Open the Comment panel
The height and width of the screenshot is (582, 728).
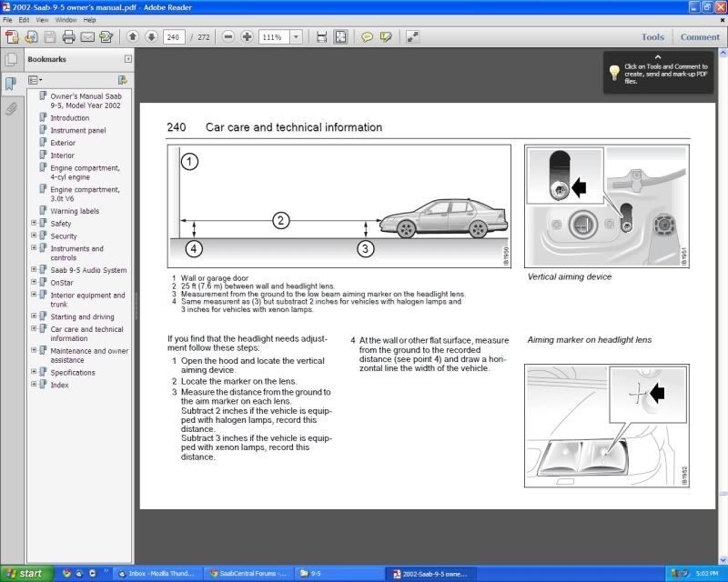click(700, 36)
